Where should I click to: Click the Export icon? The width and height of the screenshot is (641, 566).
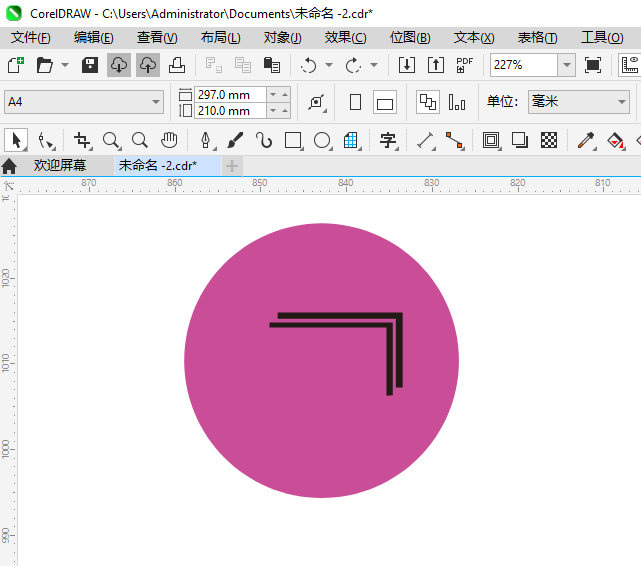click(436, 65)
